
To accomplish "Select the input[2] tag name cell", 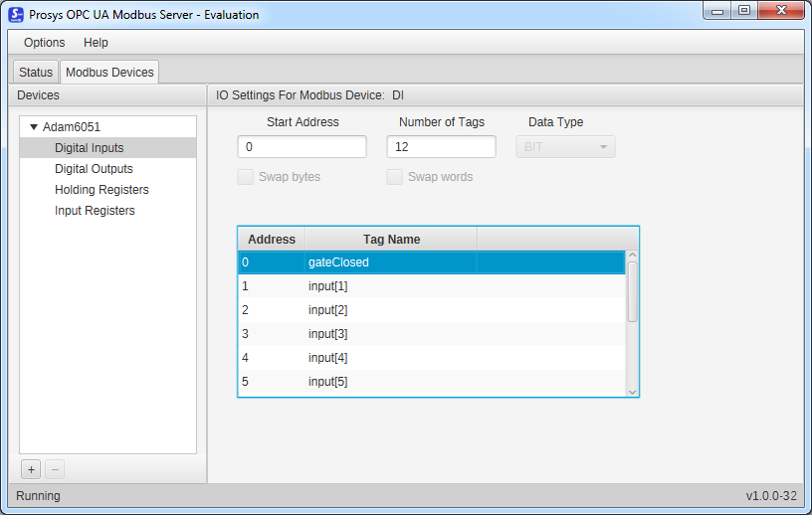I will point(391,310).
